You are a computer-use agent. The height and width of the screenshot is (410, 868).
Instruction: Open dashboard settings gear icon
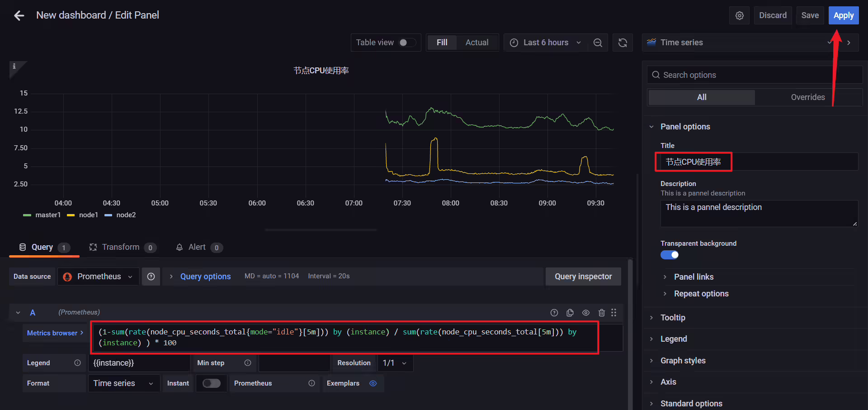point(740,16)
